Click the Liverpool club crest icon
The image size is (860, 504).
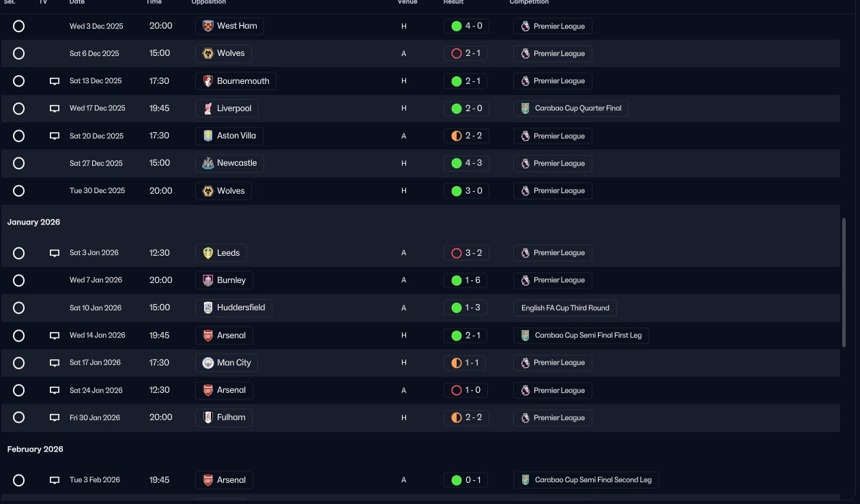coord(208,108)
